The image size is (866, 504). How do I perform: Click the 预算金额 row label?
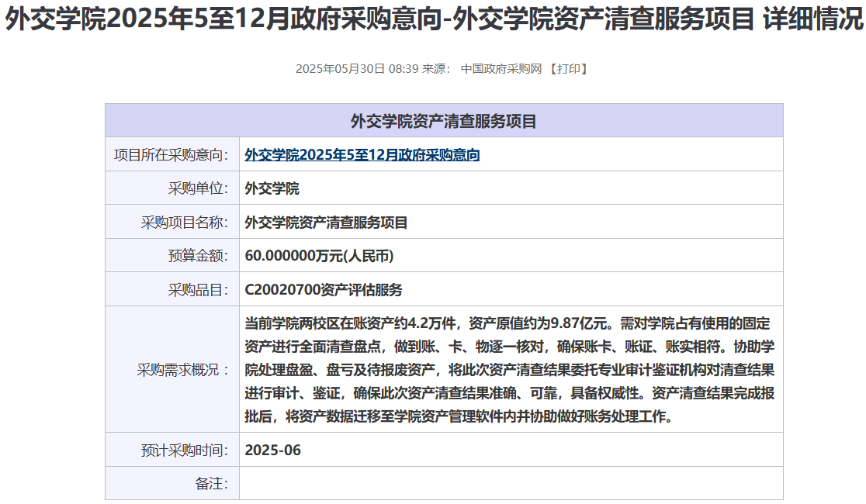[198, 256]
